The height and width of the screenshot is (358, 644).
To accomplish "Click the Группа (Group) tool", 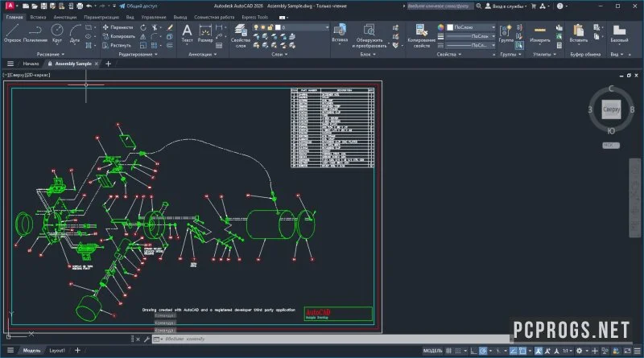I will pyautogui.click(x=506, y=33).
